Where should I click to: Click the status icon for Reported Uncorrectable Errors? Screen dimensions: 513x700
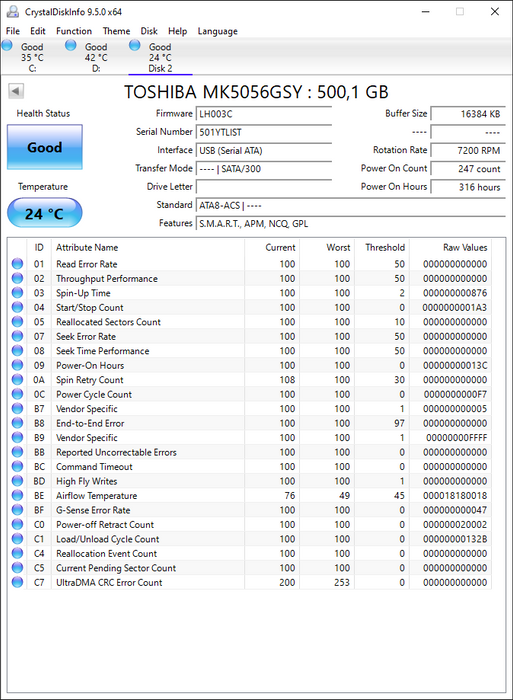pos(17,452)
